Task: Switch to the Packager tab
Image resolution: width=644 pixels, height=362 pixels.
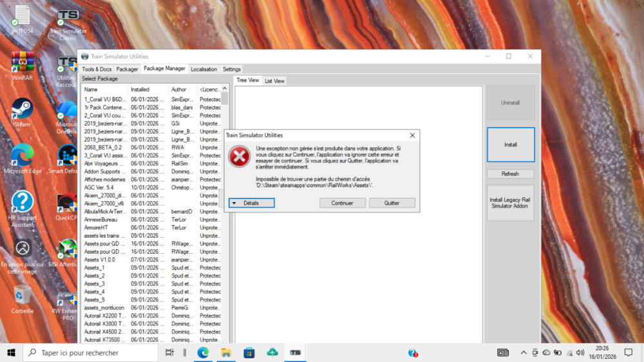Action: (127, 69)
